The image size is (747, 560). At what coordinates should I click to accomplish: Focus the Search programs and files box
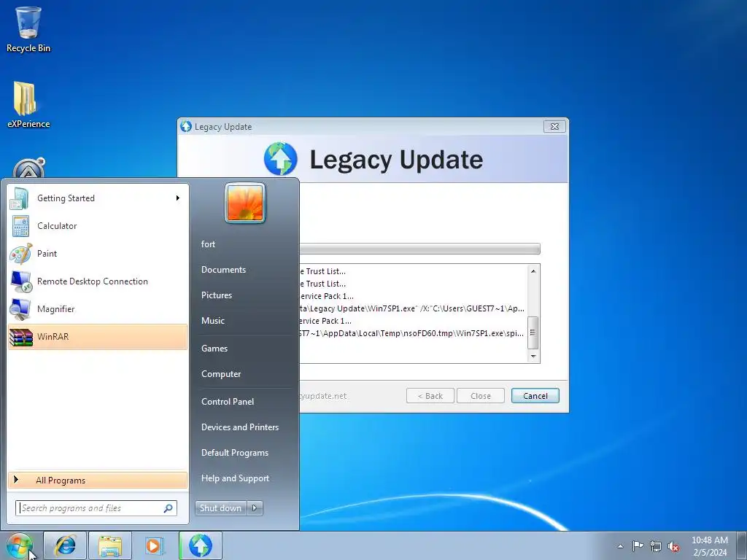coord(96,508)
